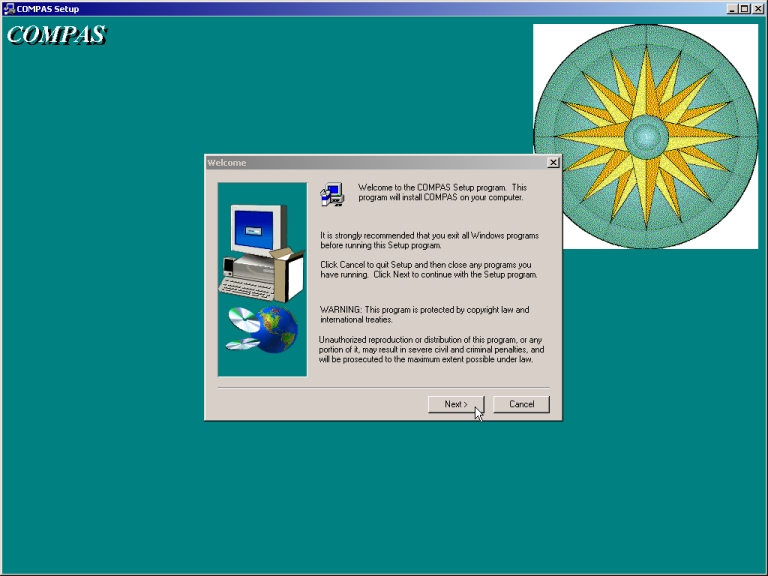Click the compass rose image
The width and height of the screenshot is (768, 576).
646,137
